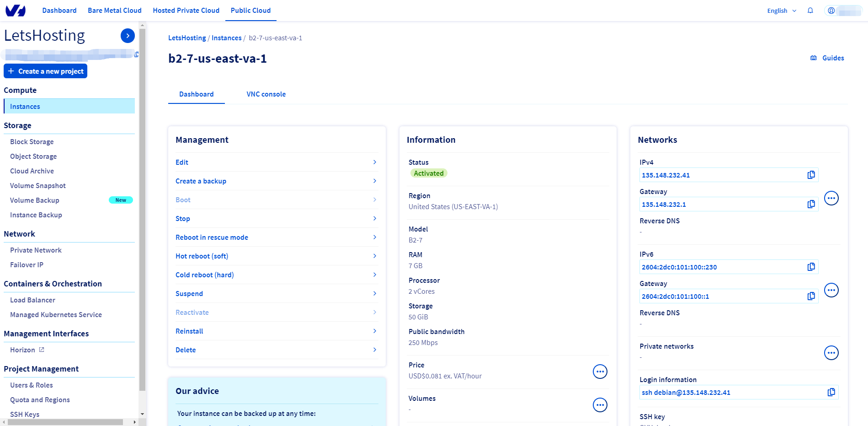This screenshot has width=868, height=426.
Task: Click Create a new project button
Action: (x=46, y=71)
